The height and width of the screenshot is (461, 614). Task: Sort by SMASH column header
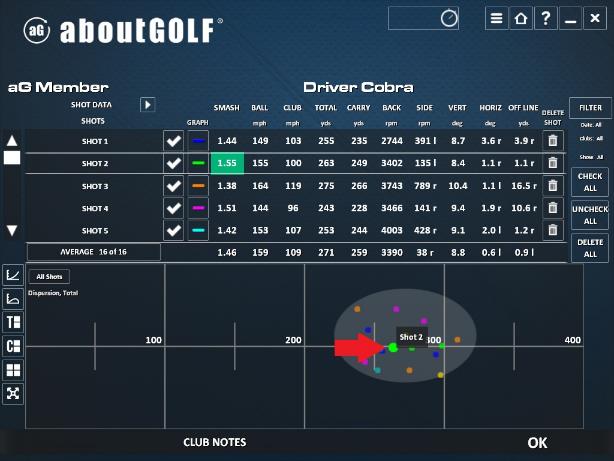[x=226, y=108]
